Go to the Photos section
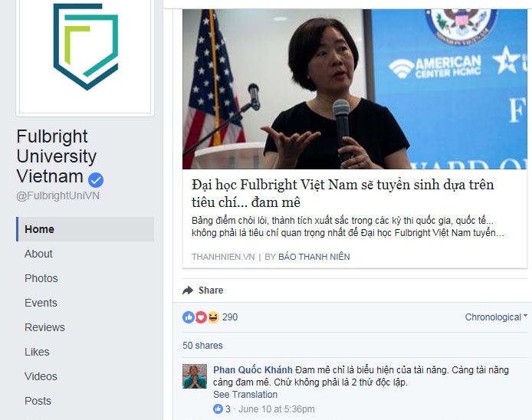This screenshot has width=532, height=420. tap(41, 278)
